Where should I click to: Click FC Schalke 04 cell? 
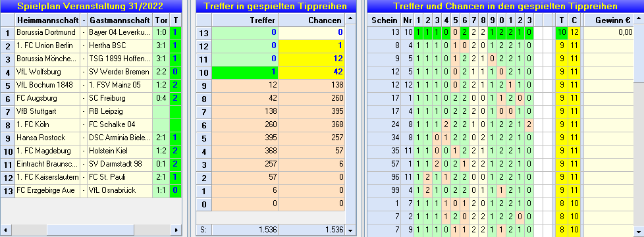pyautogui.click(x=120, y=125)
